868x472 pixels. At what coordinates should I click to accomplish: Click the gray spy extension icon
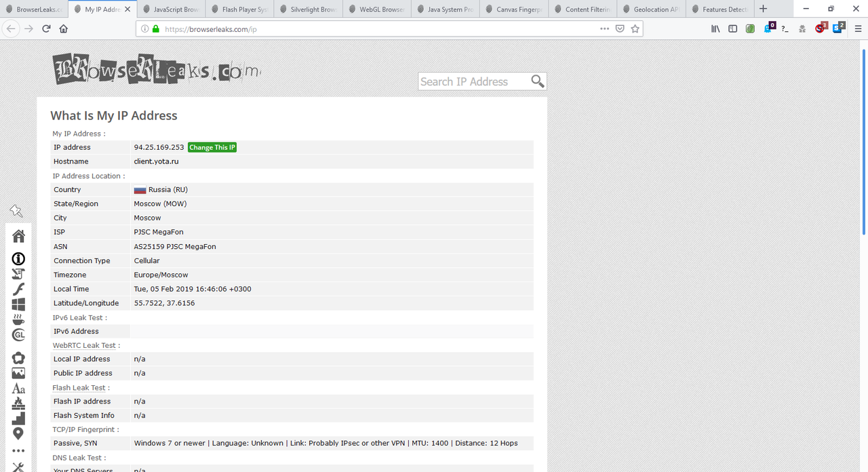click(802, 28)
